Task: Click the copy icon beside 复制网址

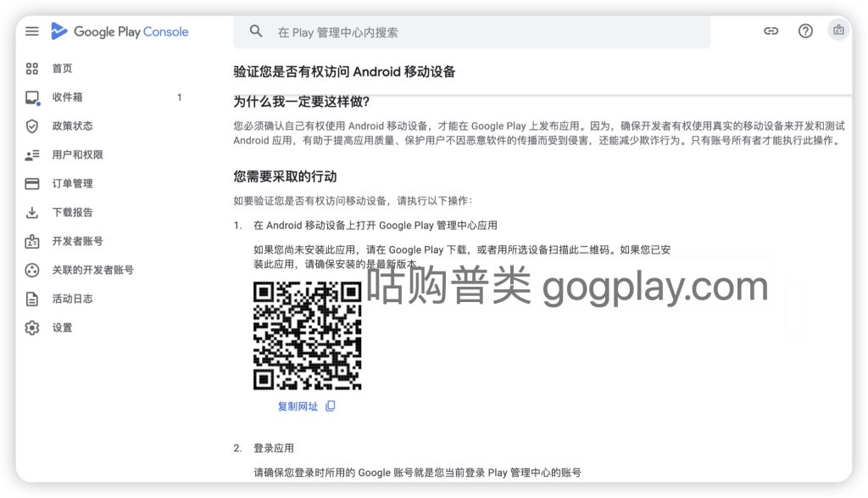Action: click(329, 406)
